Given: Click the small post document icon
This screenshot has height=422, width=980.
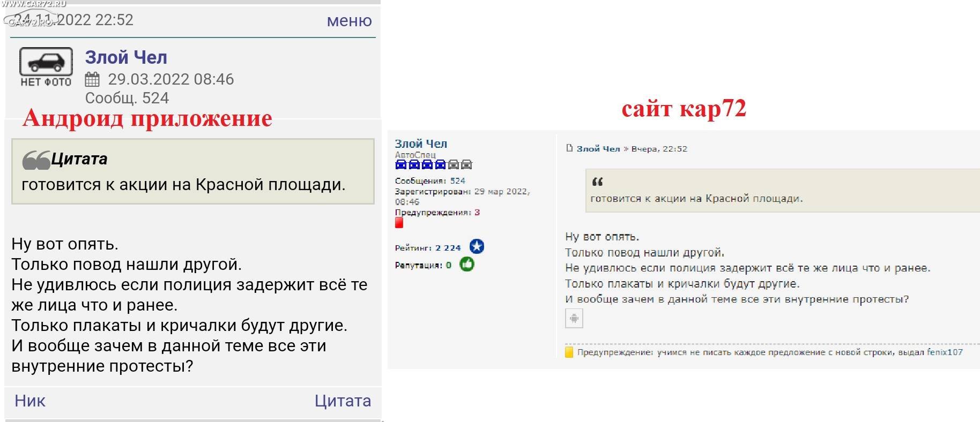Looking at the screenshot, I should pyautogui.click(x=569, y=148).
